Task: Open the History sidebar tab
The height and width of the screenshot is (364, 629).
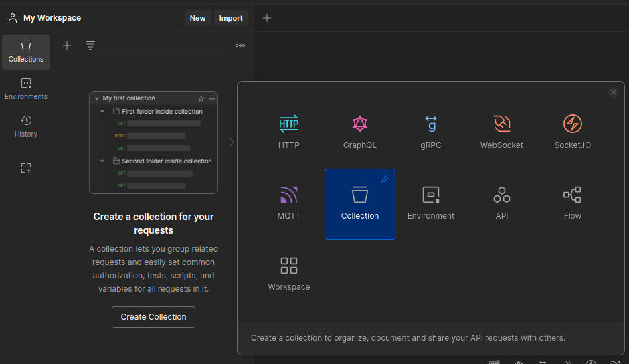Action: (x=26, y=126)
